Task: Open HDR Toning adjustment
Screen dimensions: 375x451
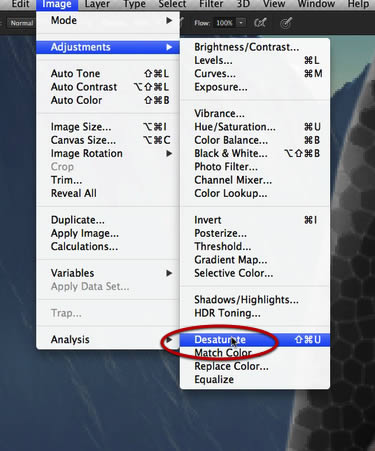Action: coord(255,313)
